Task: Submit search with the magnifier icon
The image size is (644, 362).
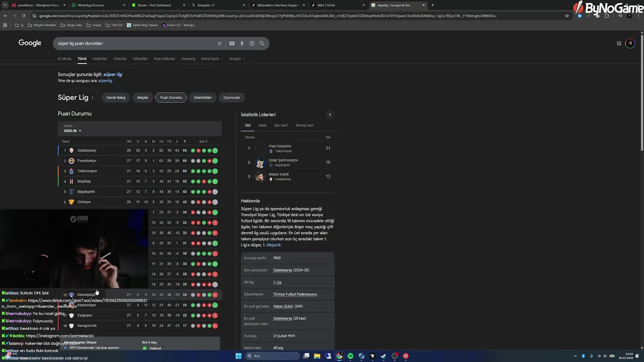Action: [x=262, y=44]
